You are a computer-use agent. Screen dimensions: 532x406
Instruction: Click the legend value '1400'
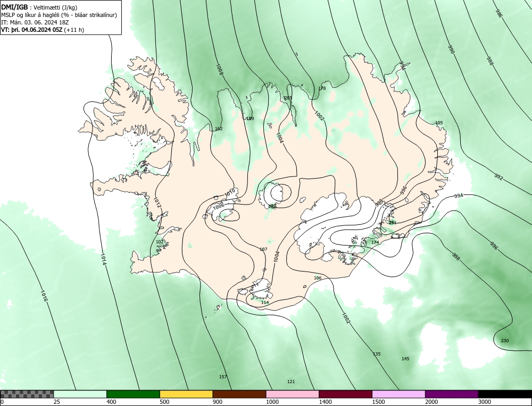pos(326,402)
